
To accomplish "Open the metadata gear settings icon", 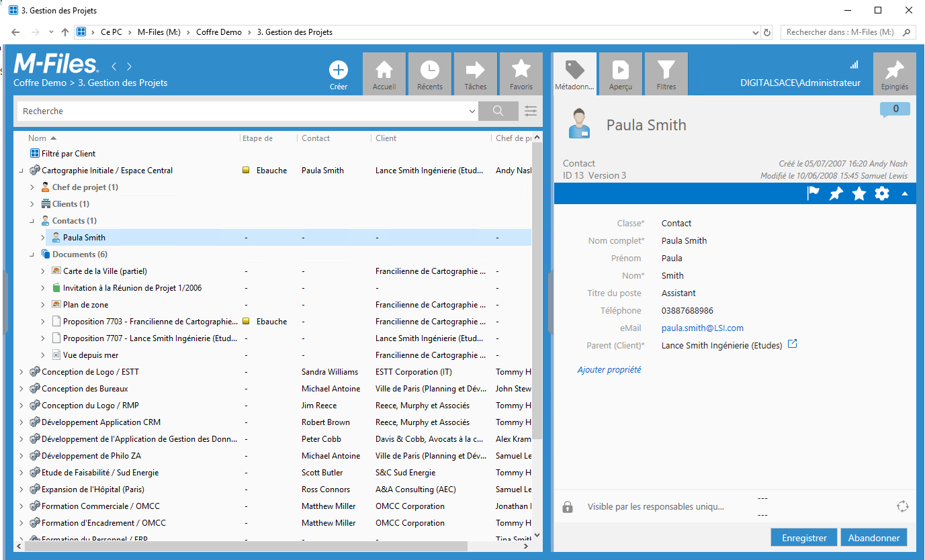I will (882, 193).
